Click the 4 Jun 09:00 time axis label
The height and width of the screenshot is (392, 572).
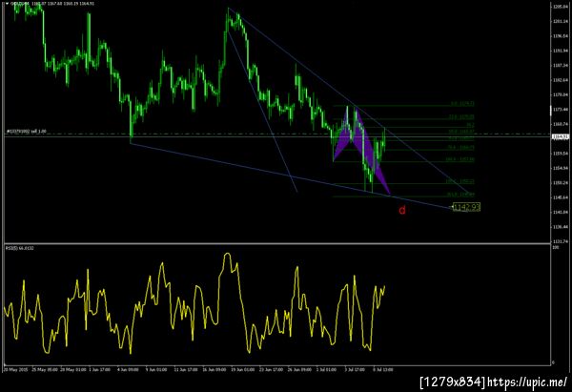point(128,370)
